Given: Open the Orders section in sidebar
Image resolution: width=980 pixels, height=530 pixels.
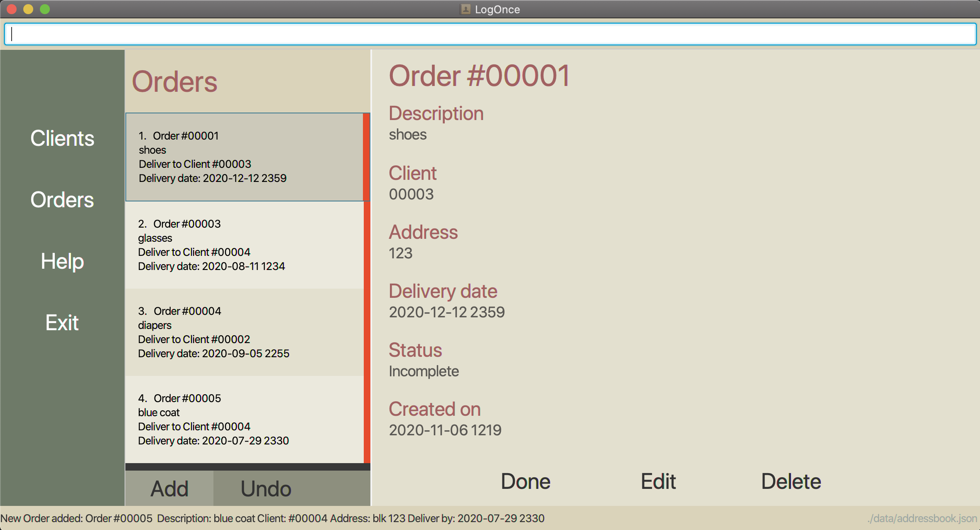Looking at the screenshot, I should [x=62, y=200].
